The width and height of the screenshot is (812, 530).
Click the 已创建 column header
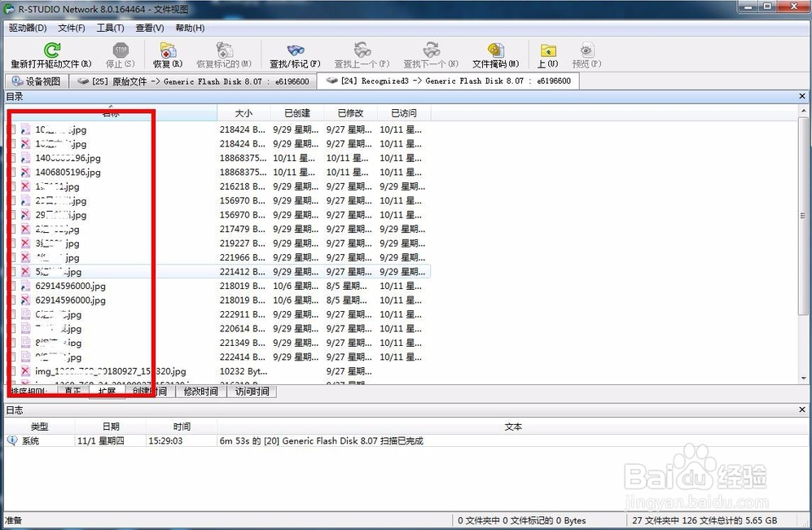tap(297, 113)
